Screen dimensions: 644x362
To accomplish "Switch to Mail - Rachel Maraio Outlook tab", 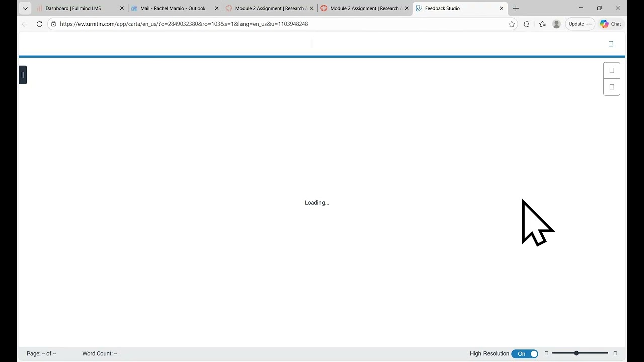I will point(173,8).
